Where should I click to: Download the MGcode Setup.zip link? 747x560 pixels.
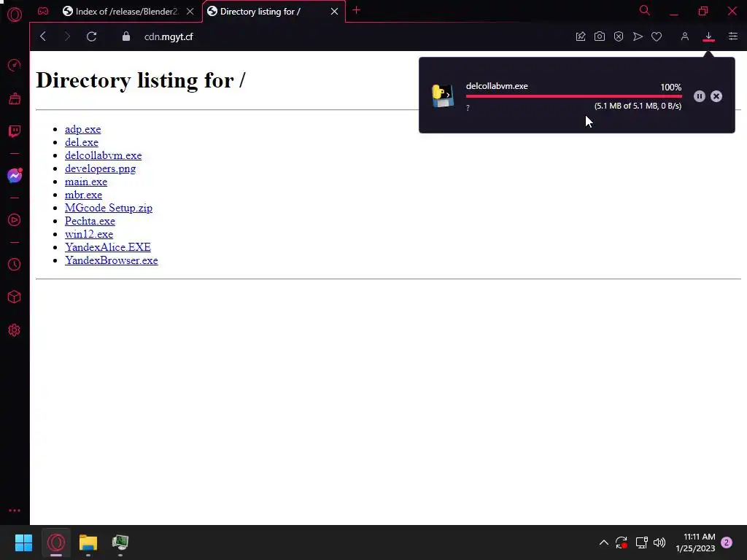pos(109,208)
